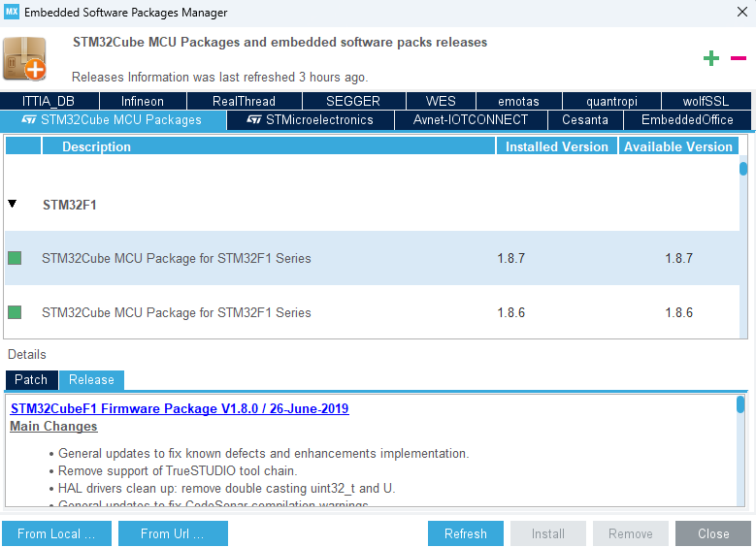Switch to the Patch details tab
Screen dimensions: 756x547
tap(31, 380)
